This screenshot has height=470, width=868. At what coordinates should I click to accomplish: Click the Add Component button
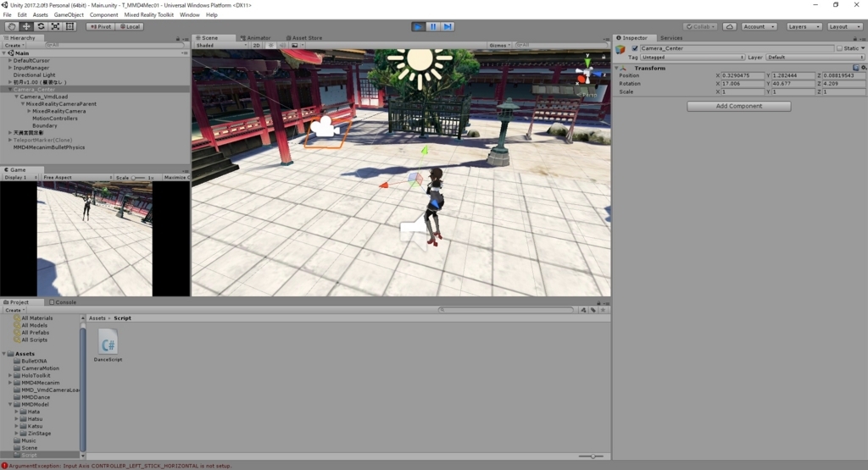(x=739, y=106)
